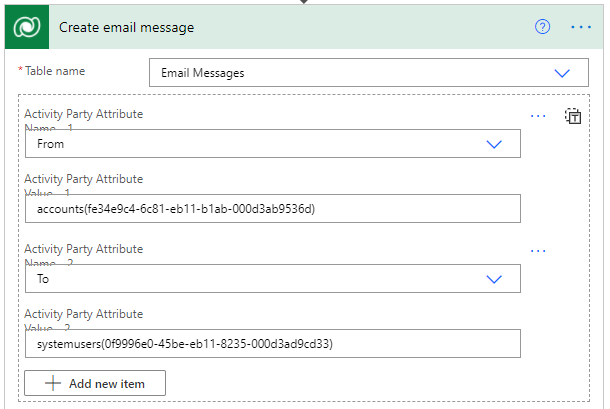Open the From attribute name dropdown

[x=273, y=144]
